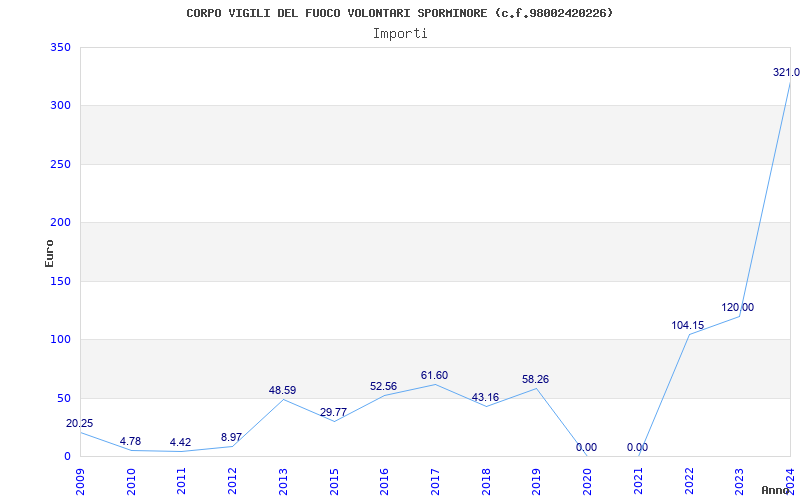Select the 4.78 data value label
This screenshot has width=800, height=500.
(130, 441)
